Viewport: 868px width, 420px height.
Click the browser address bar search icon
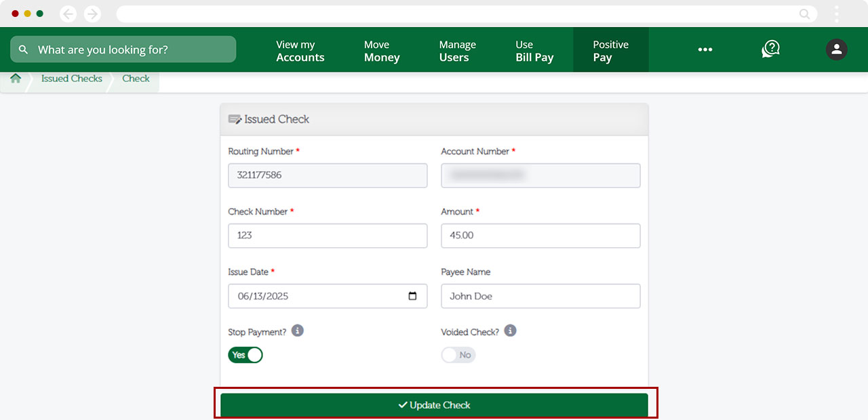[805, 14]
